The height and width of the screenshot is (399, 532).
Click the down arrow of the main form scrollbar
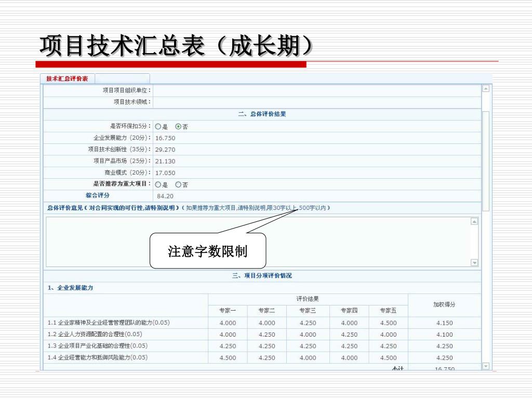486,366
